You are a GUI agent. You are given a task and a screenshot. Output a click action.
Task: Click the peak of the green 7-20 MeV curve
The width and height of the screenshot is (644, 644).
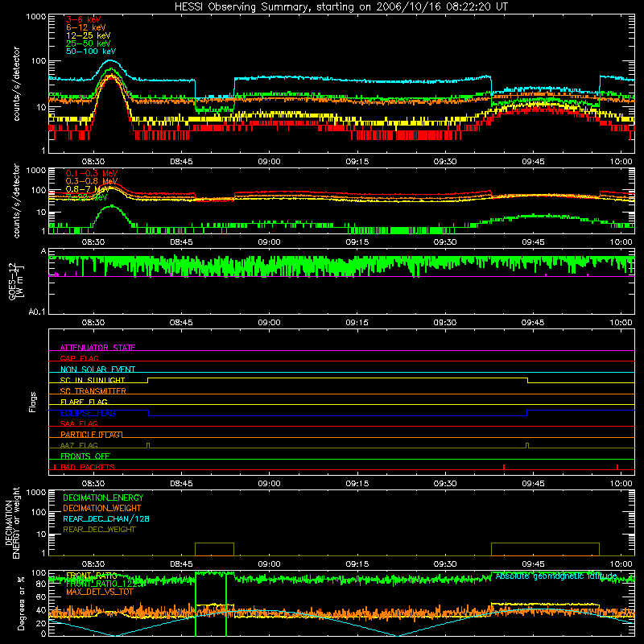pyautogui.click(x=112, y=206)
